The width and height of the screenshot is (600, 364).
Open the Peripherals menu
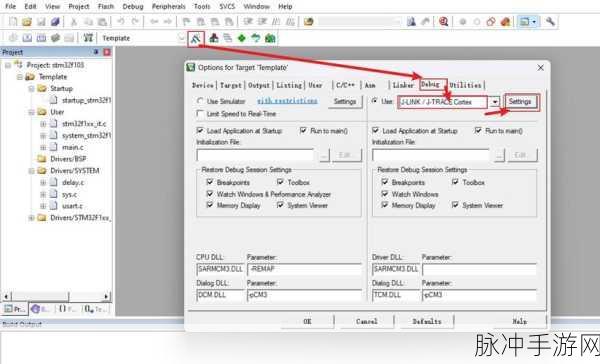[x=168, y=7]
